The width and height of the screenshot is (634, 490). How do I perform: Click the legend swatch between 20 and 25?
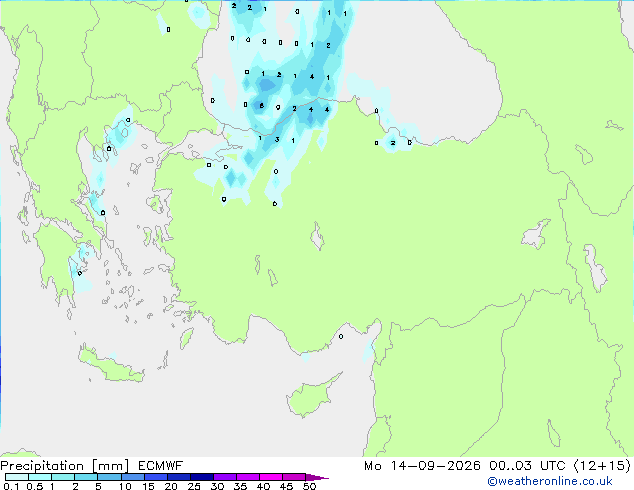click(178, 477)
